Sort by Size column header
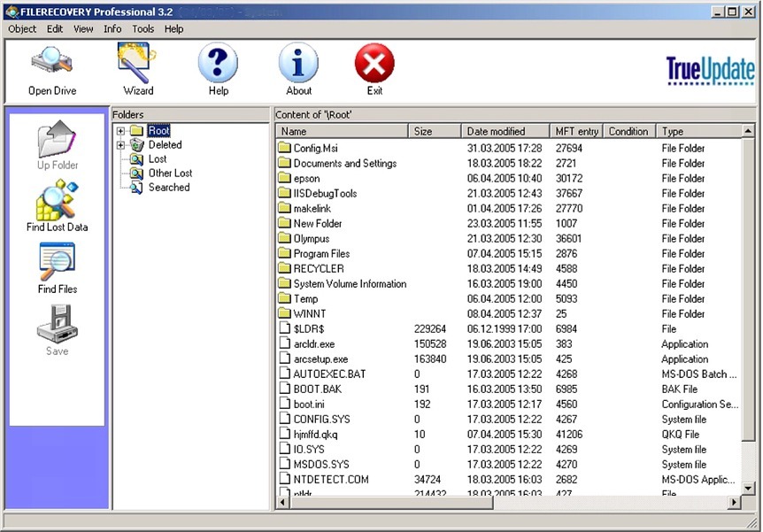763x532 pixels. (435, 131)
